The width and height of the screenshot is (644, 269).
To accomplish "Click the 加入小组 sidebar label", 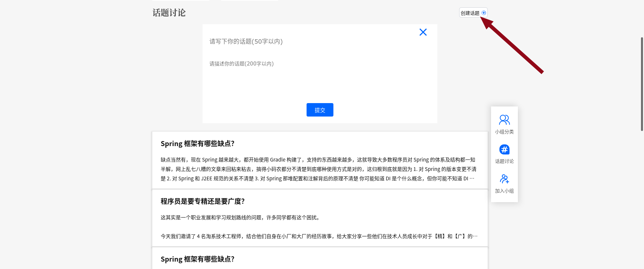I will tap(504, 191).
